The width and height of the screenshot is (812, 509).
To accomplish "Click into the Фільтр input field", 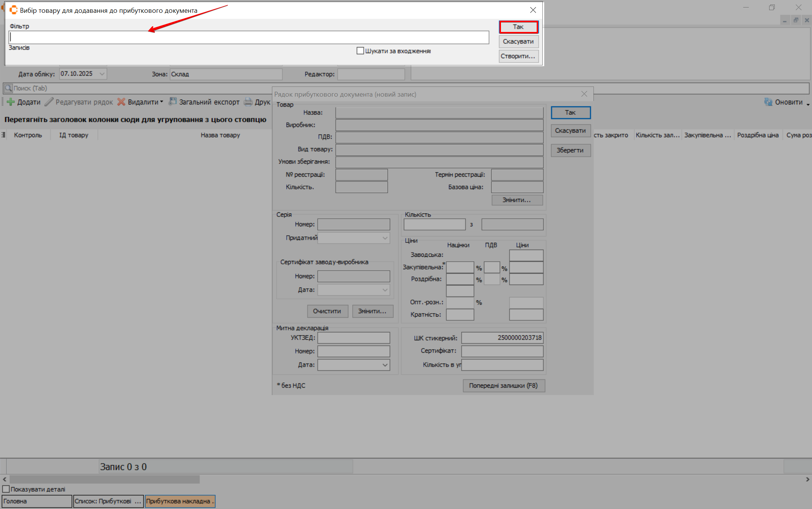I will point(248,37).
